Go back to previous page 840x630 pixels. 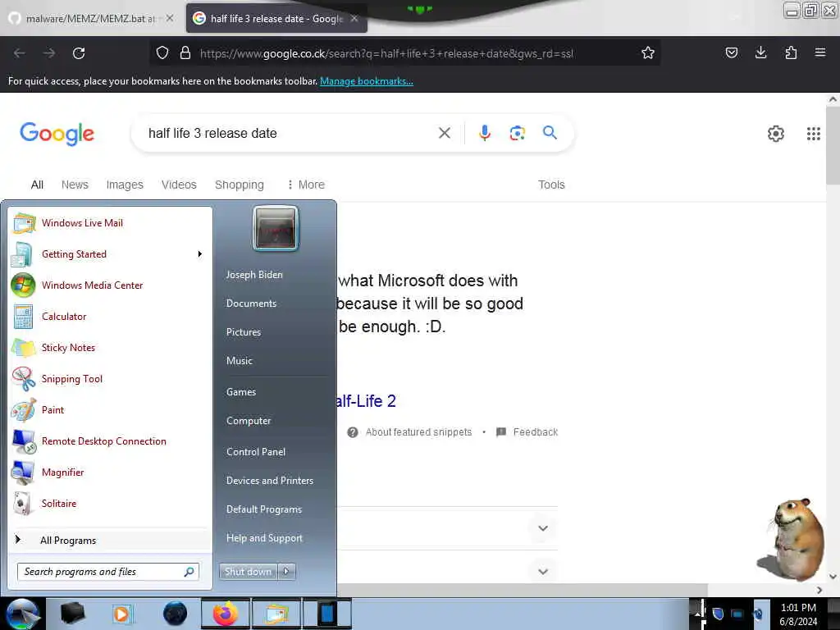[x=20, y=53]
